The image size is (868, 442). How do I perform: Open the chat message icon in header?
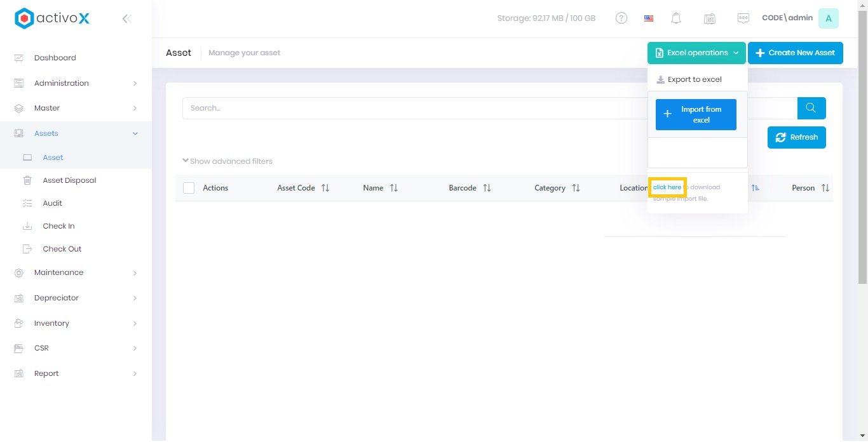743,18
